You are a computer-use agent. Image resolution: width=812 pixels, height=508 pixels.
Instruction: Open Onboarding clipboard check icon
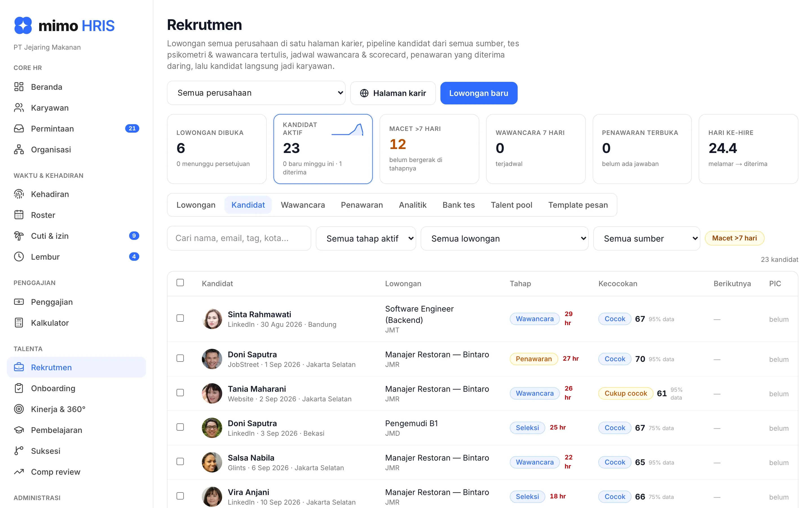[19, 388]
